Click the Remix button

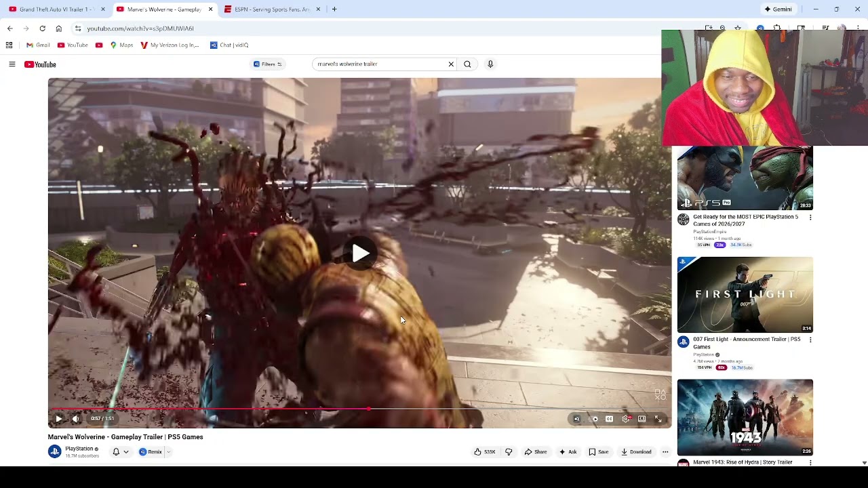tap(151, 452)
